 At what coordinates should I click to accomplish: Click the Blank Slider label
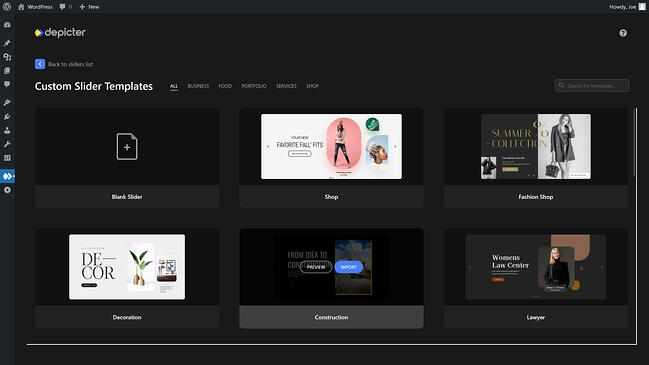click(127, 197)
